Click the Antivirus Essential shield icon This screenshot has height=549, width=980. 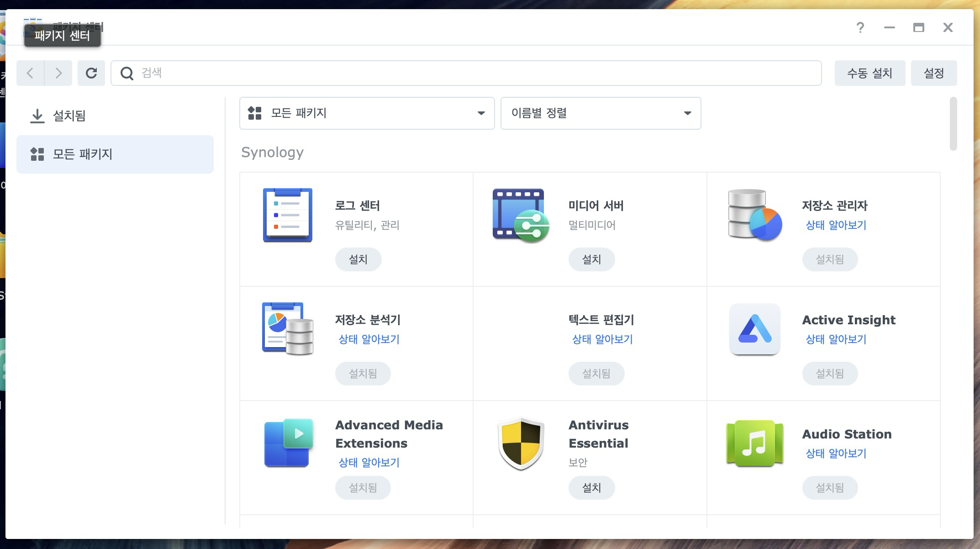point(520,443)
